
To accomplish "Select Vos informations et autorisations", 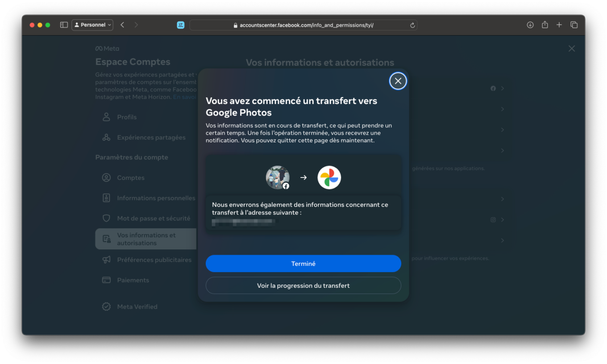I will pyautogui.click(x=146, y=239).
